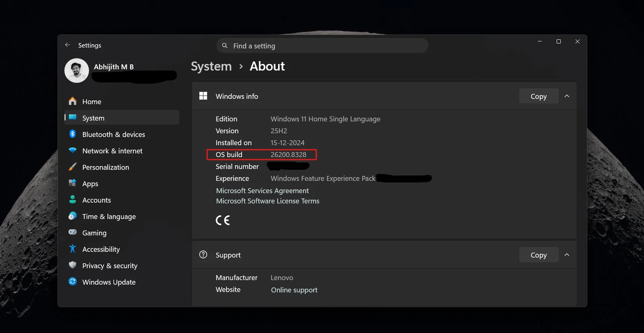Click the install date 15-12-2024
This screenshot has width=644, height=333.
[x=288, y=143]
